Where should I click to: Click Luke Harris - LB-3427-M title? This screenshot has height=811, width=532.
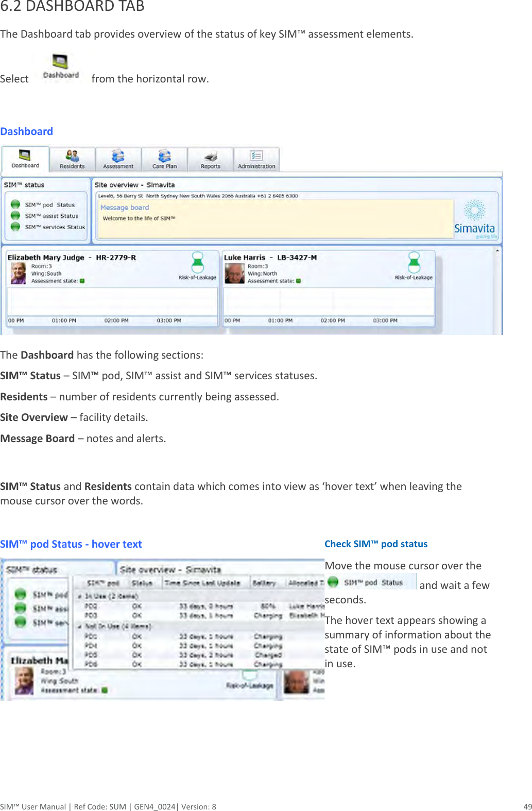tap(270, 257)
